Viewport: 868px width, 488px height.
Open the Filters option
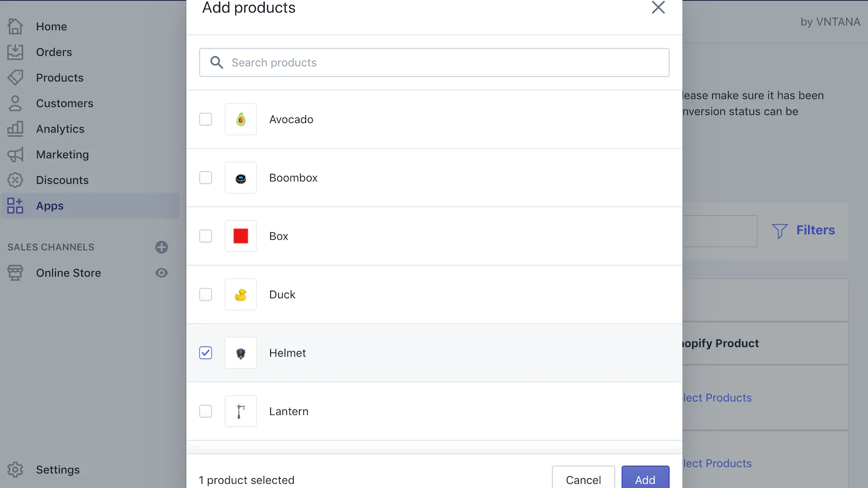[804, 230]
